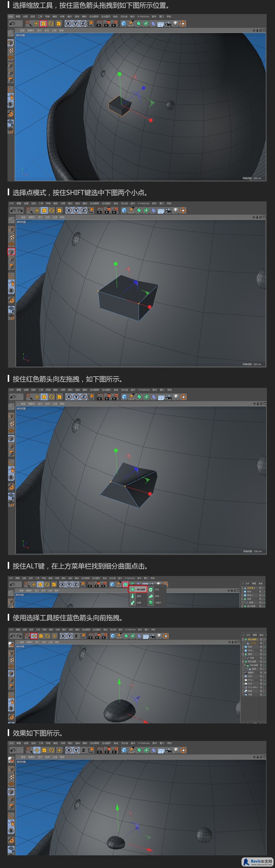
Task: Click green Y-axis handle in 选择点模式 screenshot
Action: click(116, 264)
